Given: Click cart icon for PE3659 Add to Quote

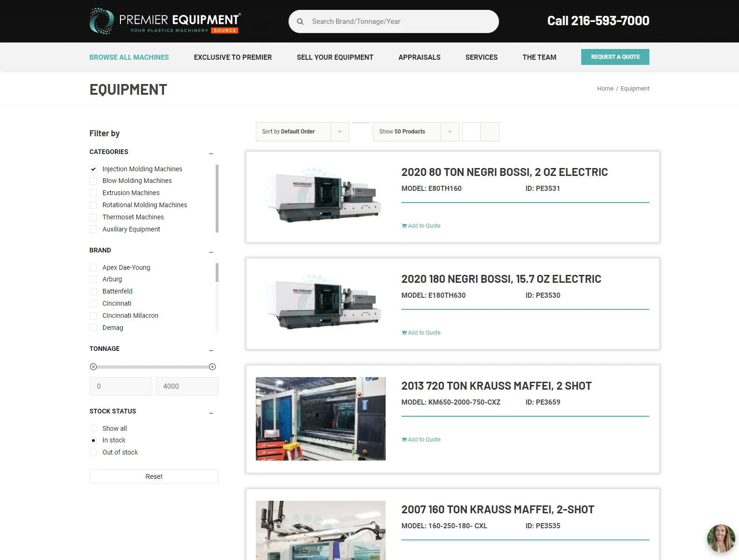Looking at the screenshot, I should (x=404, y=440).
